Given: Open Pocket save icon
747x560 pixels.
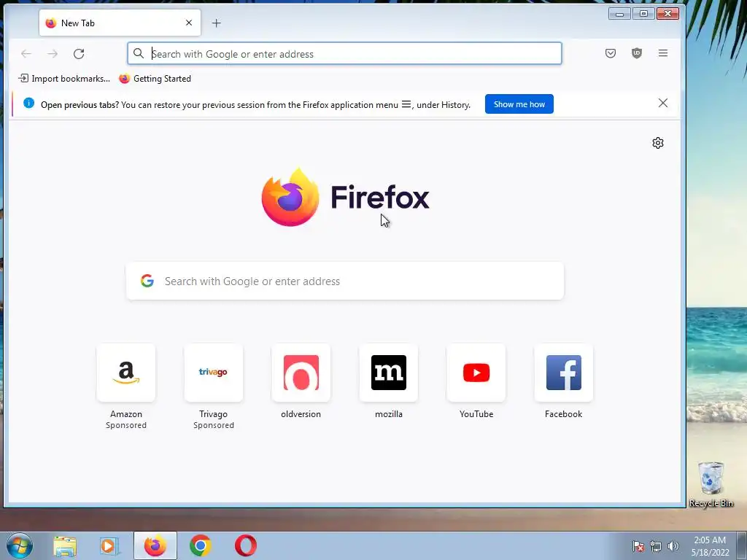Looking at the screenshot, I should point(611,53).
